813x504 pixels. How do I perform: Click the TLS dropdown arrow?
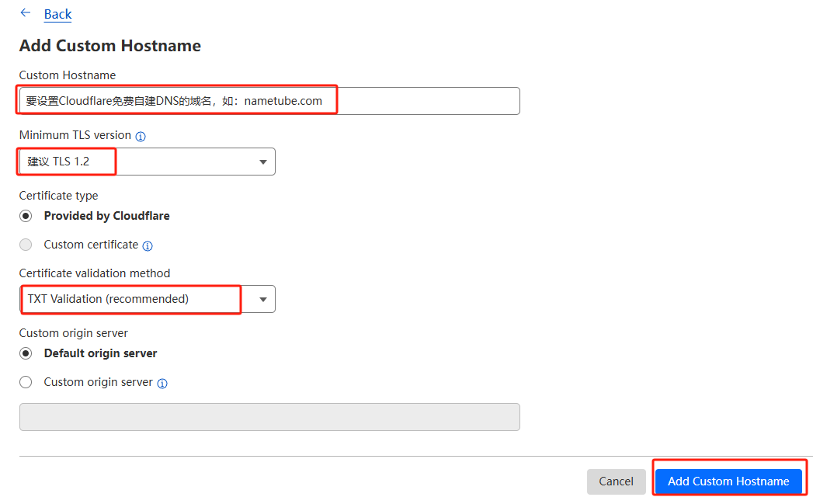(x=263, y=162)
